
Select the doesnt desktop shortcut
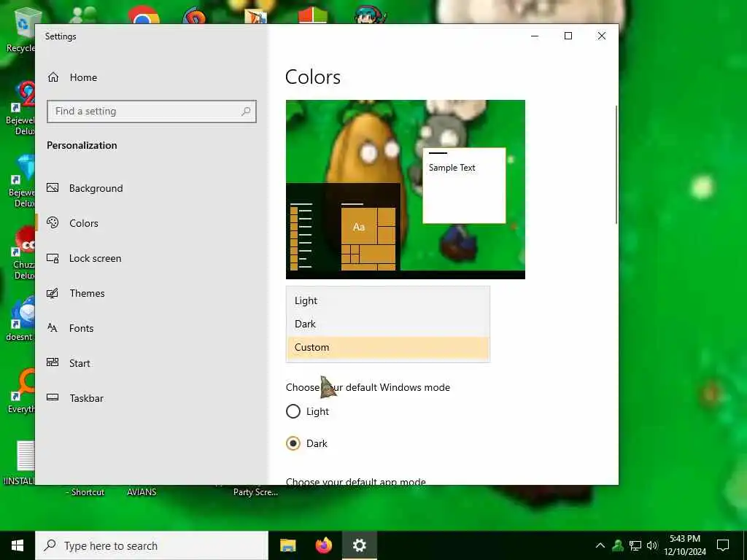pyautogui.click(x=21, y=318)
